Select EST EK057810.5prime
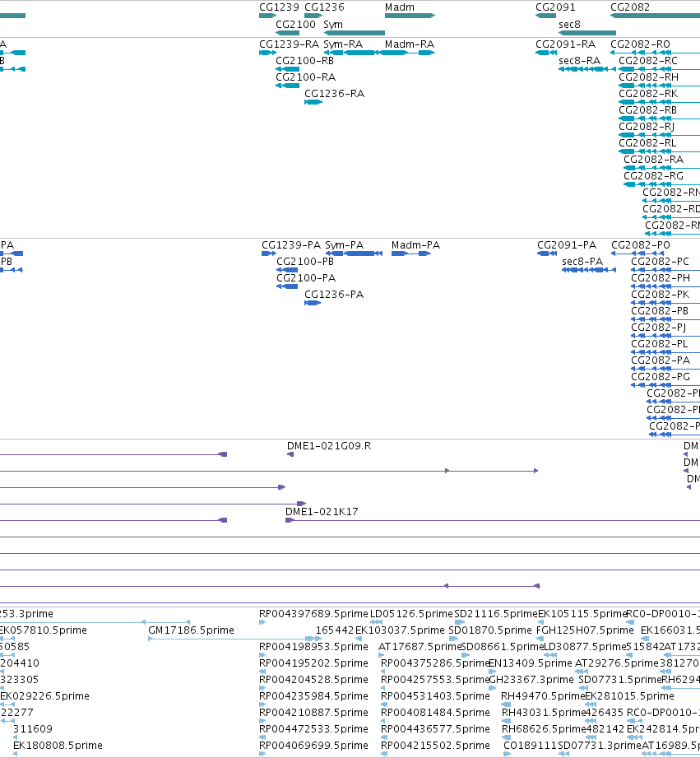Viewport: 700px width, 758px height. 7,639
